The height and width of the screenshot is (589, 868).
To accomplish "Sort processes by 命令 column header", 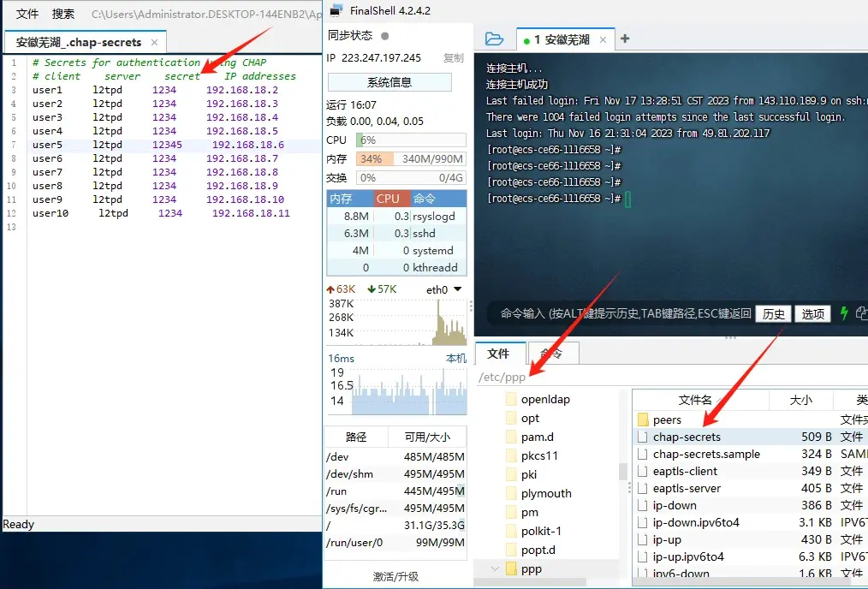I will pos(438,198).
